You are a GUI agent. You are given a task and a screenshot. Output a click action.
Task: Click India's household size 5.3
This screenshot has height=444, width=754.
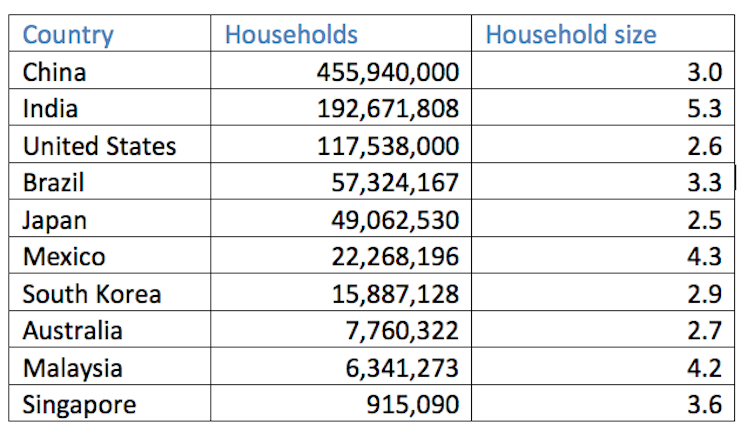coord(603,107)
